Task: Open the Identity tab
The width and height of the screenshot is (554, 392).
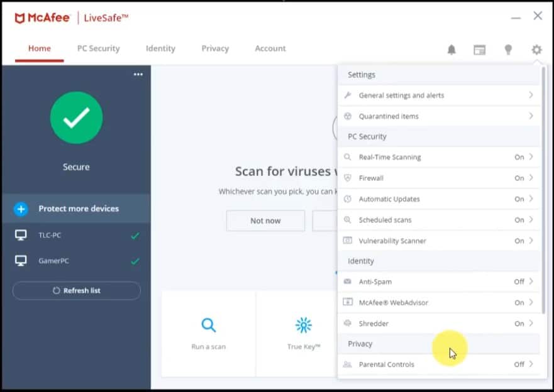Action: pyautogui.click(x=160, y=48)
